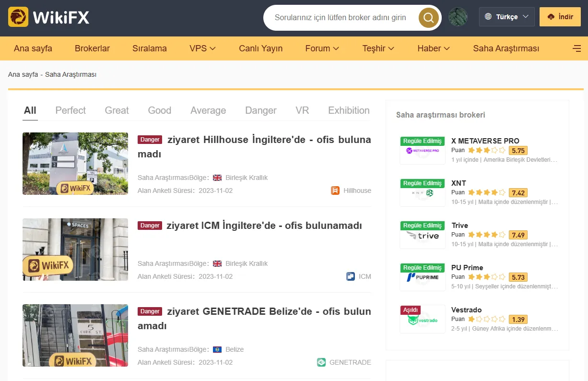Screen dimensions: 588x381
Task: Click the Vestrado broker logo
Action: coord(423,319)
